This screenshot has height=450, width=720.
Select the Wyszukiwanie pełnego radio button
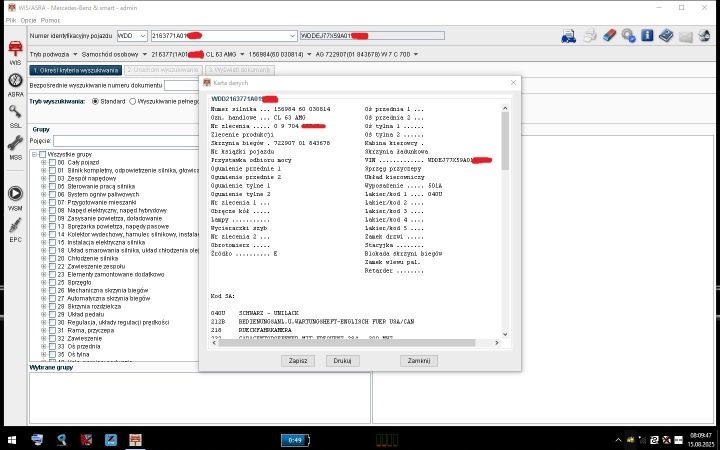pos(133,101)
